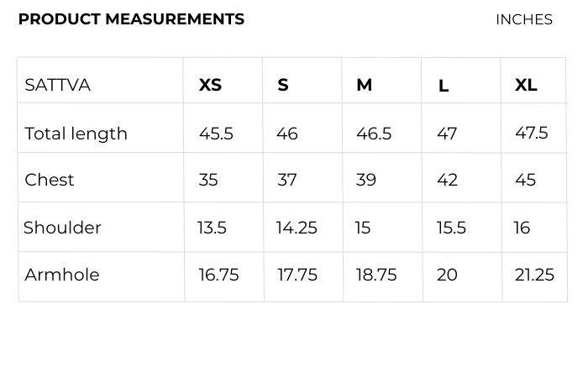The height and width of the screenshot is (378, 588).
Task: Click the M size column header
Action: point(364,85)
